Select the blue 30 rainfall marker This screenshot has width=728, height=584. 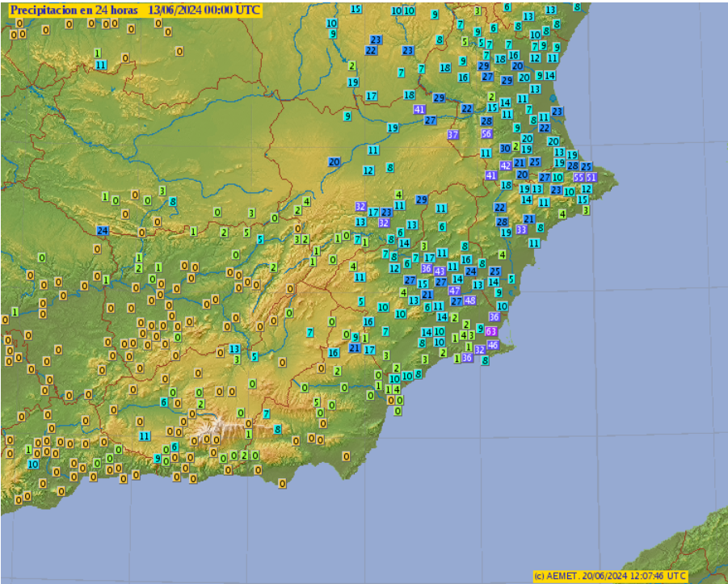coord(505,148)
